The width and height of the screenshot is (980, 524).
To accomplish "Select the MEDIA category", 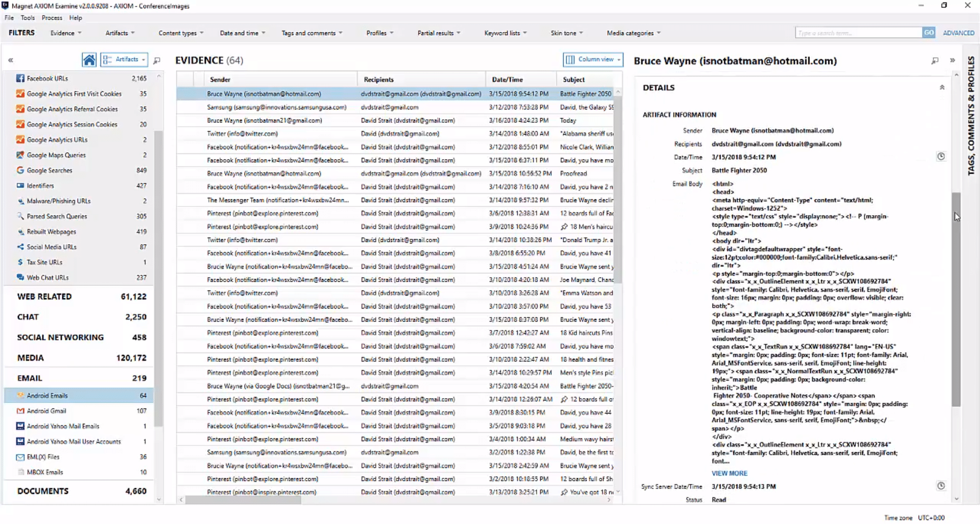I will pyautogui.click(x=82, y=358).
